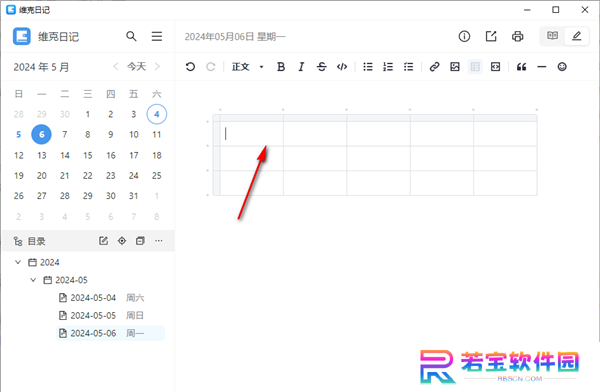Select April 28 on the calendar
This screenshot has height=392, width=600.
pyautogui.click(x=18, y=114)
